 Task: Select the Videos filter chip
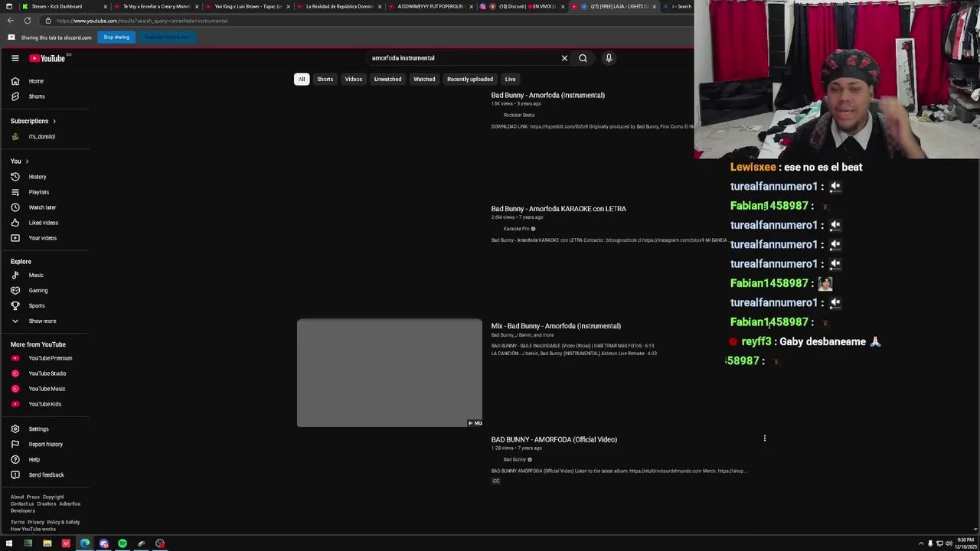(353, 79)
